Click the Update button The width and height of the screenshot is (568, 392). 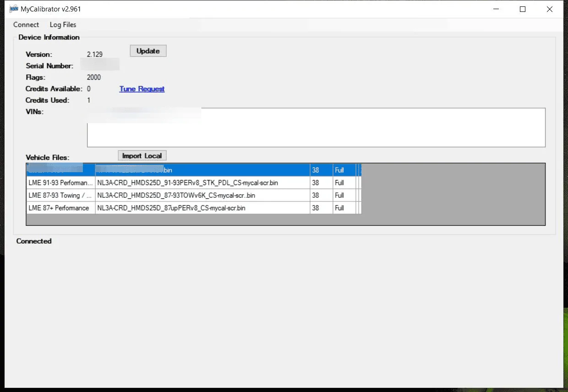coord(148,51)
